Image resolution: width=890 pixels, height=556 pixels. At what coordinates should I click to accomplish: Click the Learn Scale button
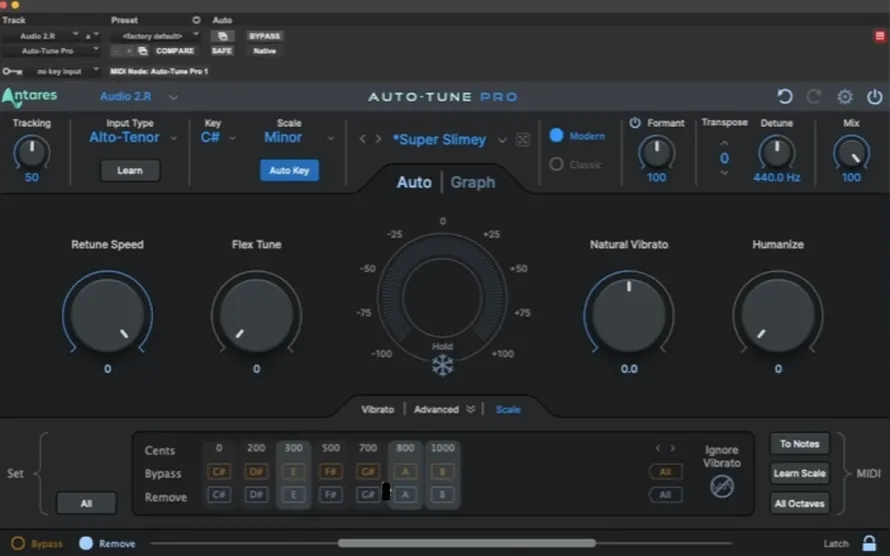pos(799,473)
